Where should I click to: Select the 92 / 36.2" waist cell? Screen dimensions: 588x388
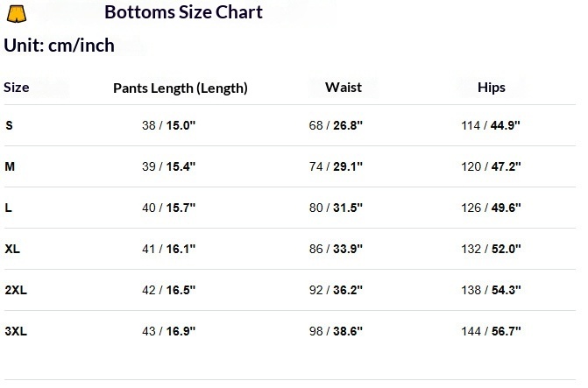pos(336,290)
